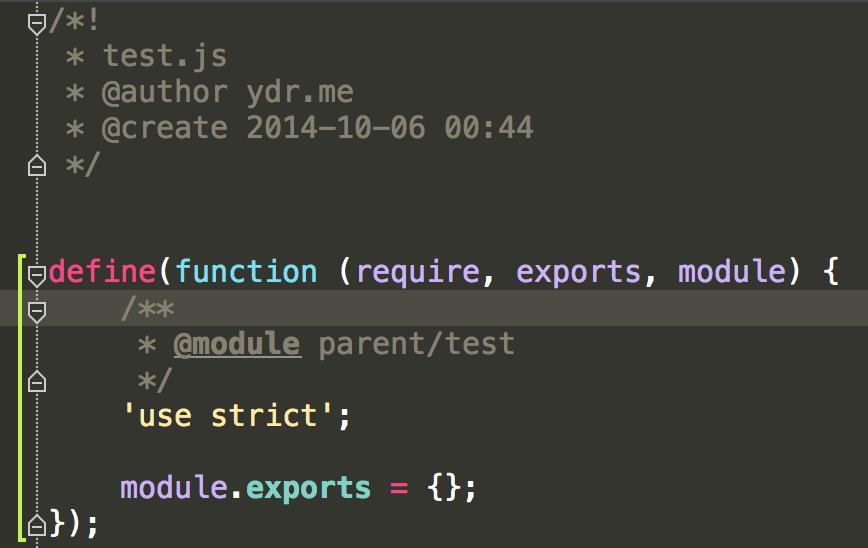Click the test.js file name in comment
Viewport: 868px width, 548px height.
pos(165,56)
